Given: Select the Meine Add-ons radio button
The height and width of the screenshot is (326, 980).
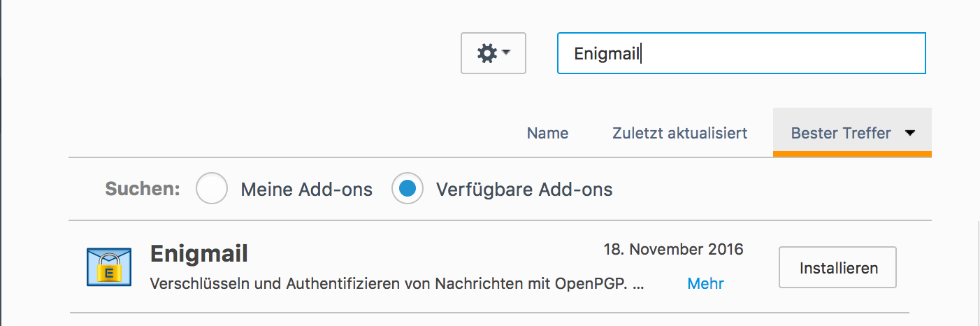Looking at the screenshot, I should pyautogui.click(x=212, y=189).
